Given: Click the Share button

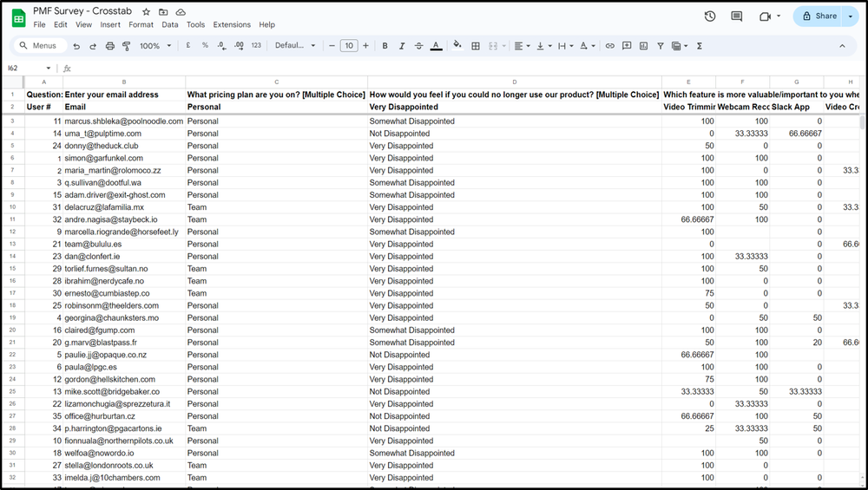Looking at the screenshot, I should click(x=819, y=16).
